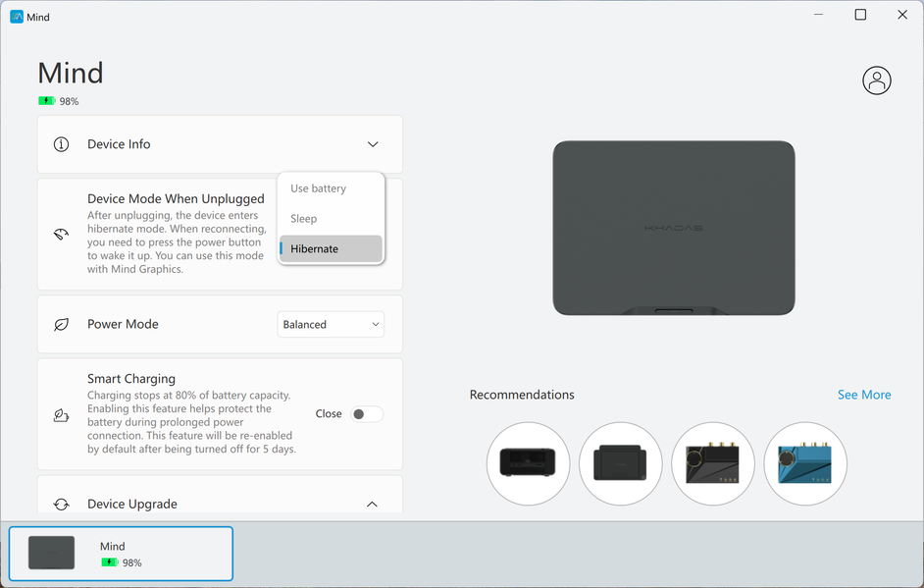Open the See More recommendations link

tap(864, 395)
